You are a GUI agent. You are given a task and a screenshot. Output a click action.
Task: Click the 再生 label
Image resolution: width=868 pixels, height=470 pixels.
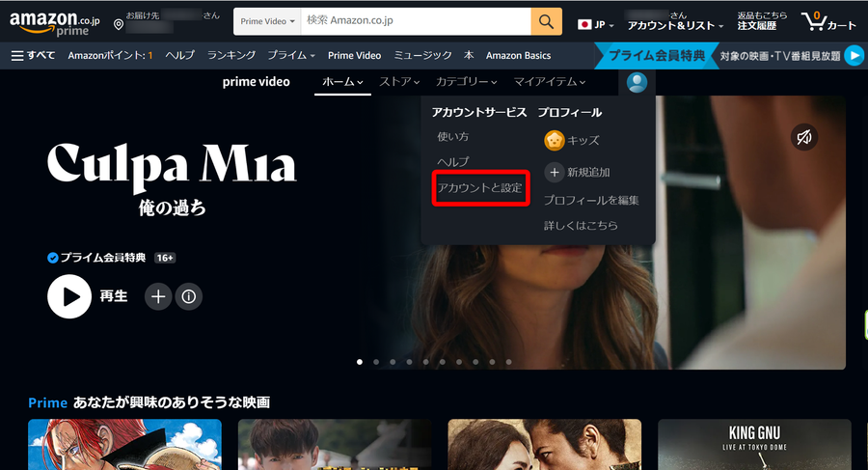[114, 296]
